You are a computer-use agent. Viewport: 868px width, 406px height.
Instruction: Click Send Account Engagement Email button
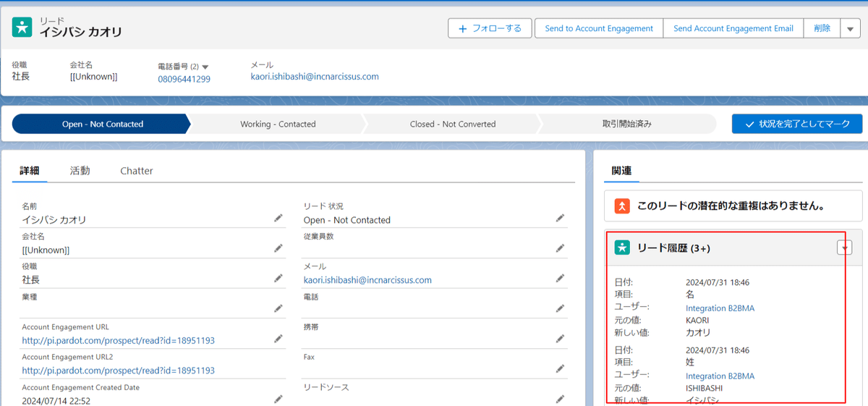733,28
